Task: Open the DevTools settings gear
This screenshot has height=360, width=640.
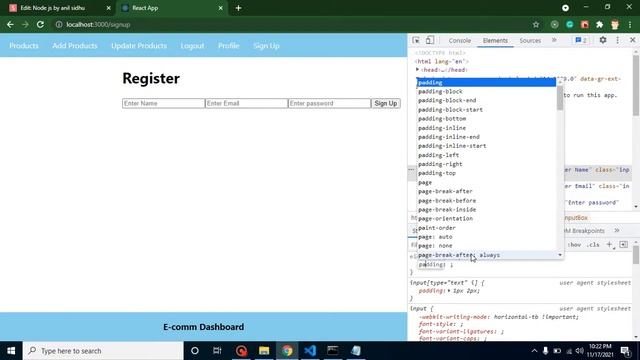Action: [x=602, y=40]
